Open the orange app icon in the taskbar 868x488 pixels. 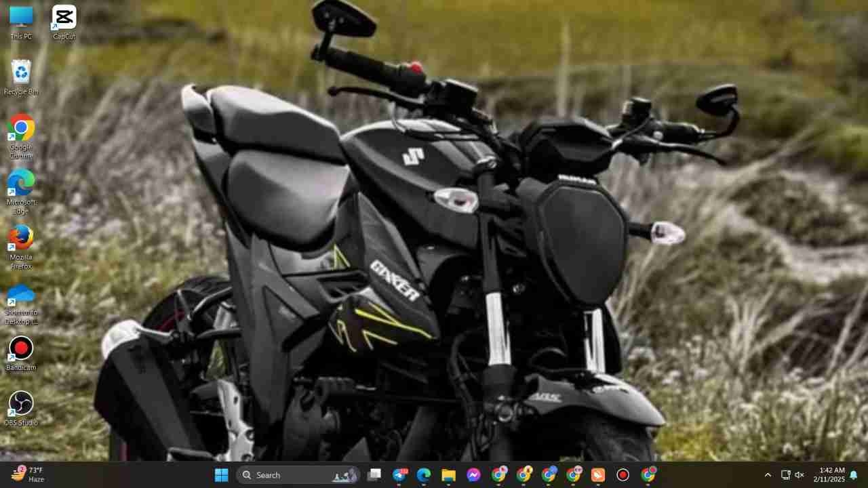point(598,475)
